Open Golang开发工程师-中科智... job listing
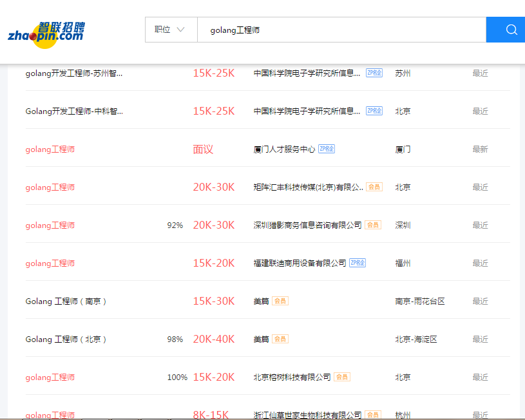Viewport: 525px width, 420px height. click(x=74, y=111)
